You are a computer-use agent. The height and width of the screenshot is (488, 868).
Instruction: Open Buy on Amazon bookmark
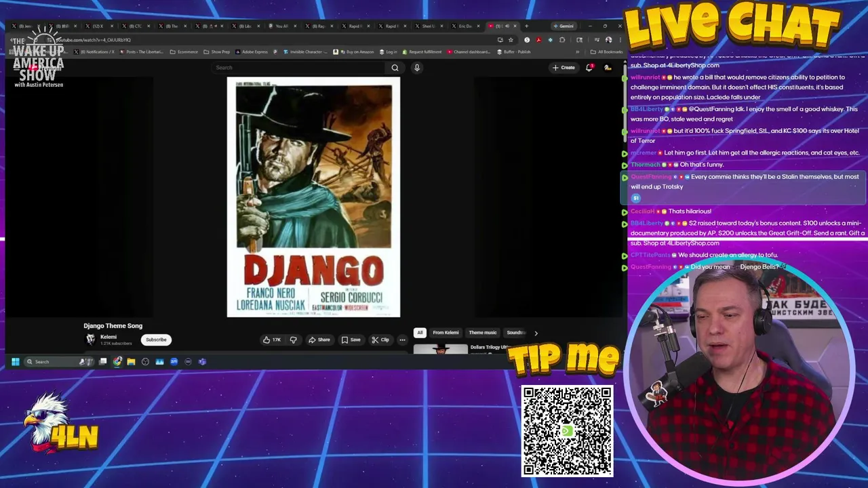[353, 52]
